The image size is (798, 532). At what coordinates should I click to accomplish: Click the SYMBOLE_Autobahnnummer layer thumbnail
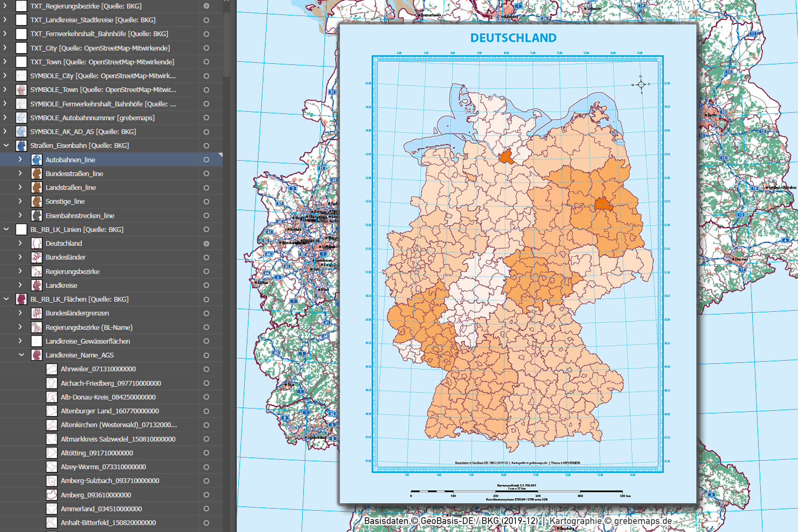[21, 118]
